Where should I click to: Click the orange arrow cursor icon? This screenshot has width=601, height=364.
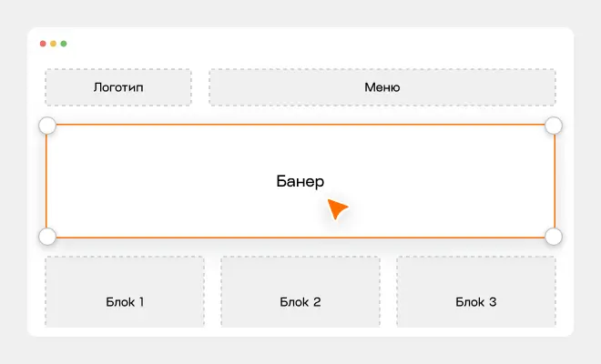point(337,208)
